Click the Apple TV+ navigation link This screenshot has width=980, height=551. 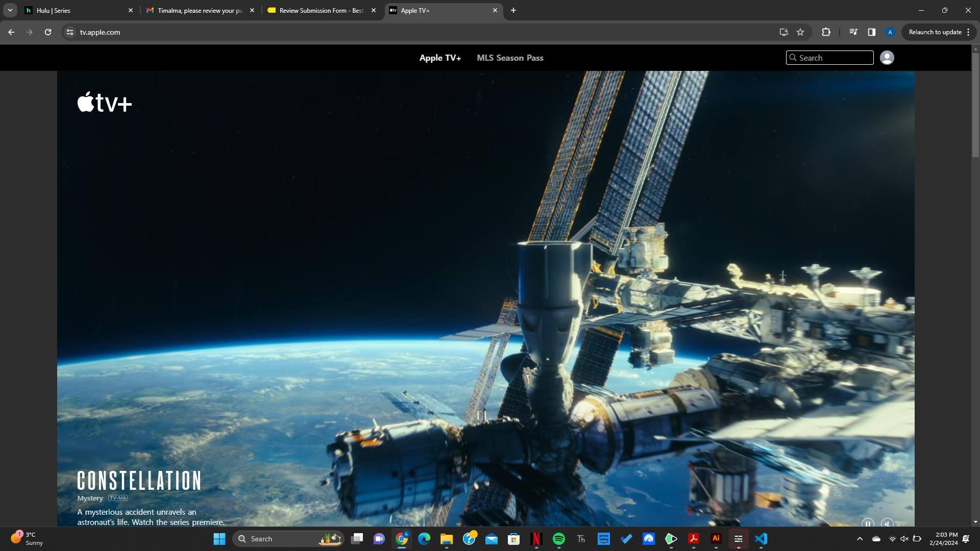(440, 58)
